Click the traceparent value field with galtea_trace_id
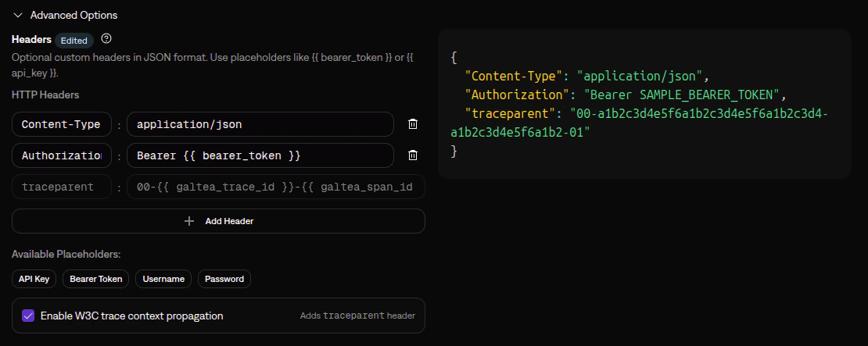 (x=276, y=187)
